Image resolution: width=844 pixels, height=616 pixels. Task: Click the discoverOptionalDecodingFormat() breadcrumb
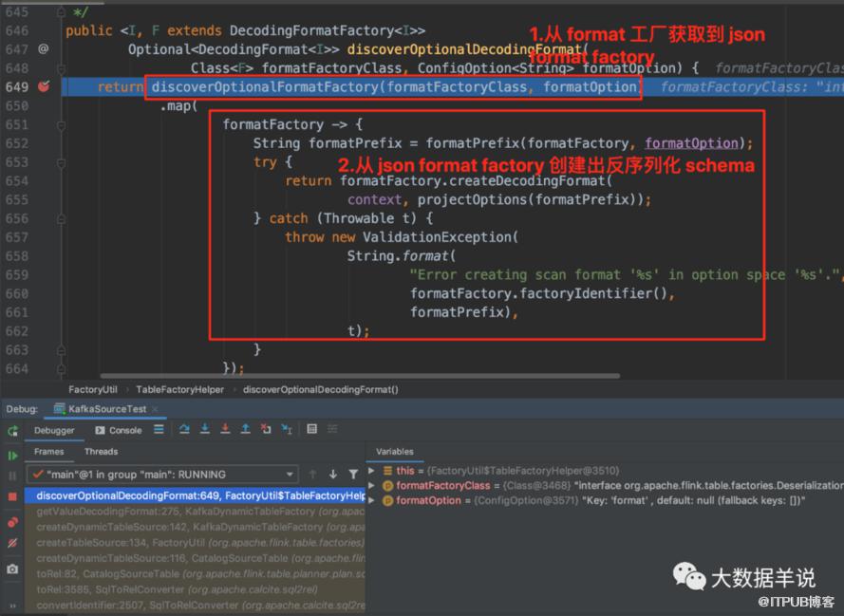tap(321, 389)
